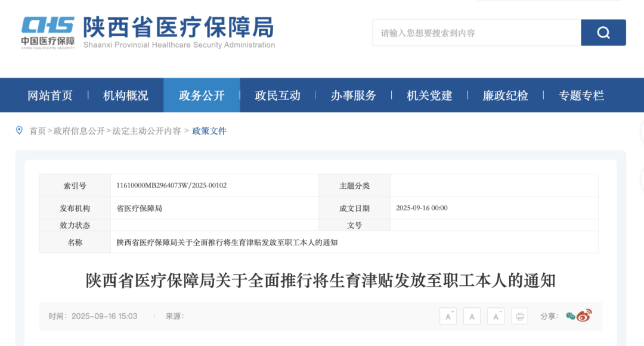Click the magnifier search button
Screen dimensions: 644x346
tap(603, 33)
